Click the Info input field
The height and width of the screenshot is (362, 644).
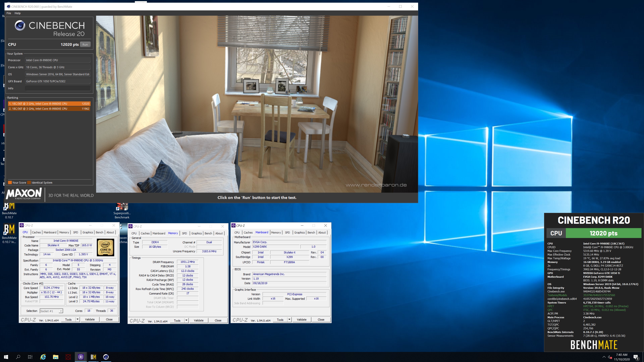(x=58, y=88)
